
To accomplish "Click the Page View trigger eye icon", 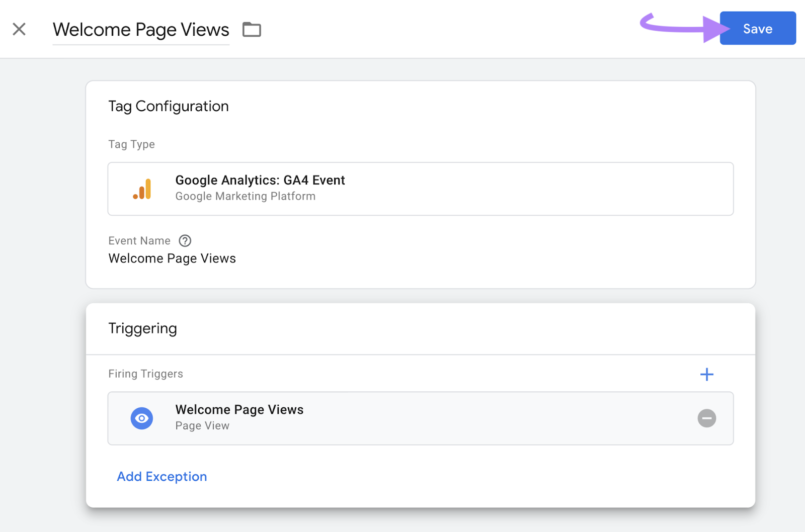I will [x=142, y=418].
